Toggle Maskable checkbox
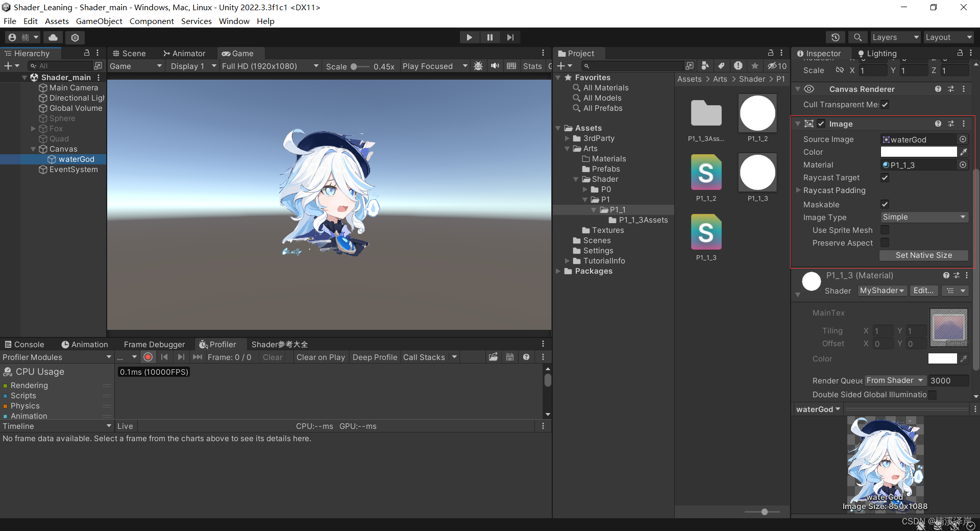 point(885,204)
